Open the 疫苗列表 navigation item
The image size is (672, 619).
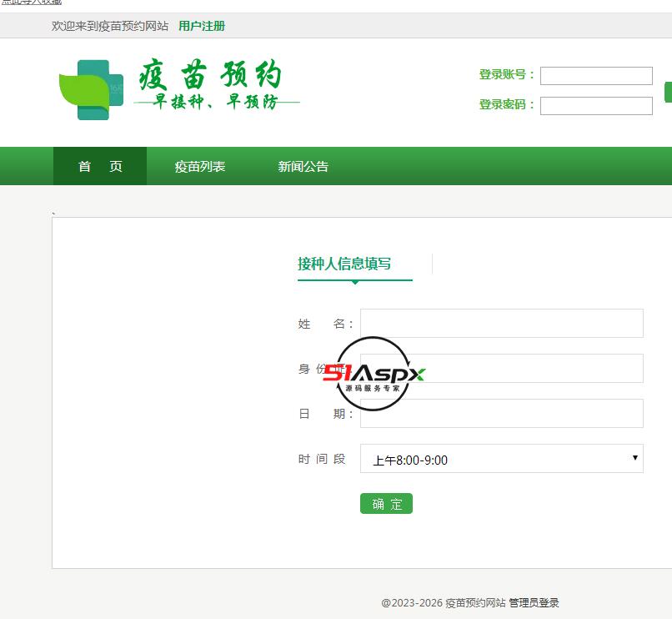point(200,167)
